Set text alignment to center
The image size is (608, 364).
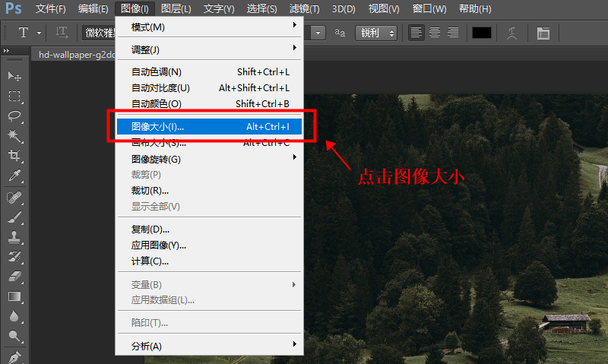pyautogui.click(x=435, y=33)
